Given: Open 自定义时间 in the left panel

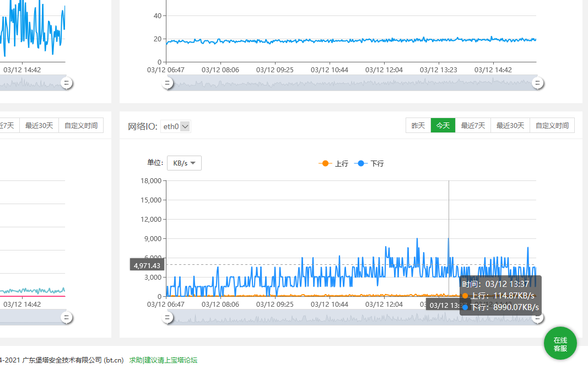Looking at the screenshot, I should tap(81, 125).
